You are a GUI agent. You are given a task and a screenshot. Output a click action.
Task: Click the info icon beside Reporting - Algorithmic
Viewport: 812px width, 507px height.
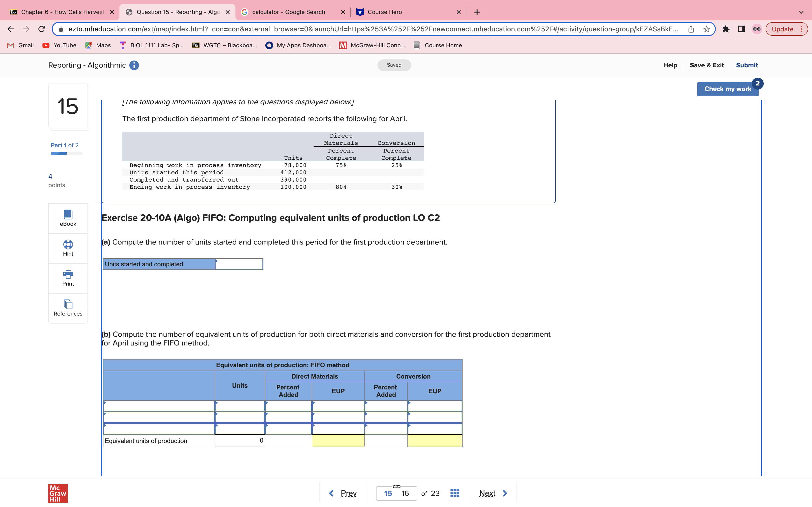pyautogui.click(x=134, y=65)
